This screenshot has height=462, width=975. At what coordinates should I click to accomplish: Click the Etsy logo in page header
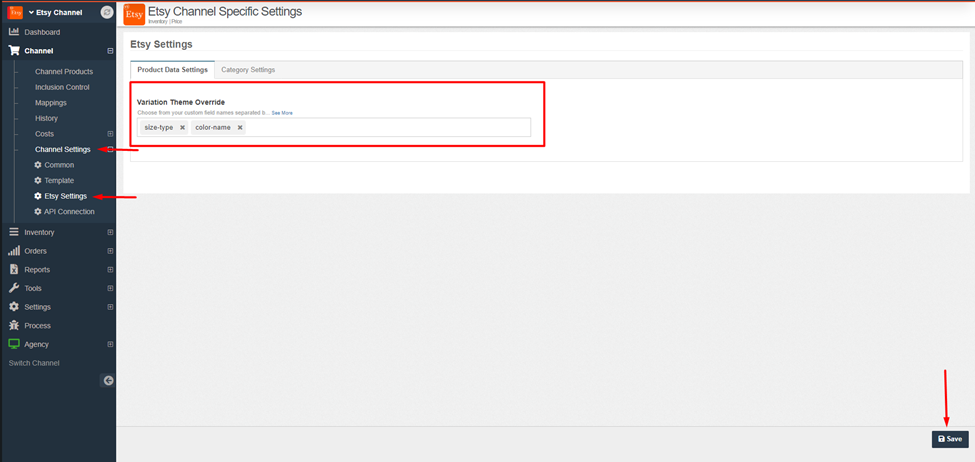point(134,14)
